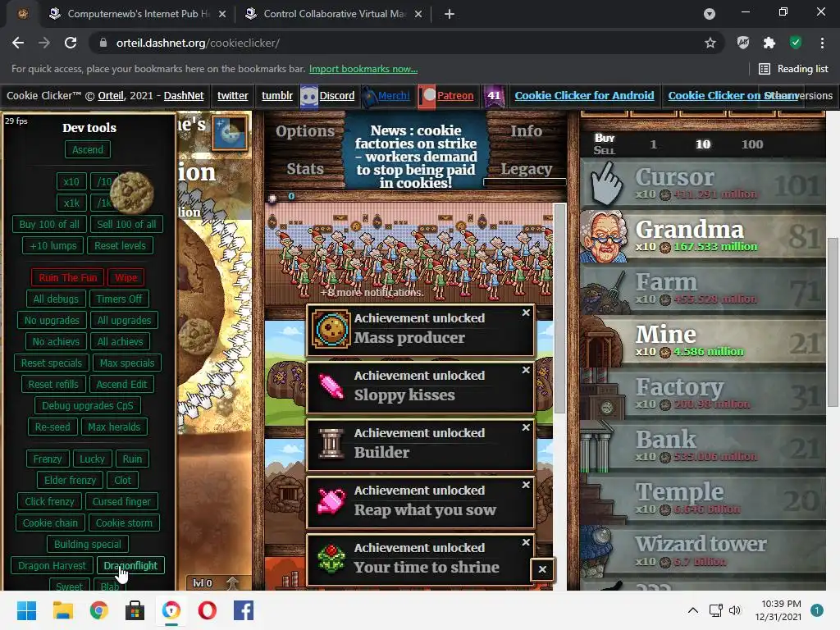Buy the Factory building

702,394
